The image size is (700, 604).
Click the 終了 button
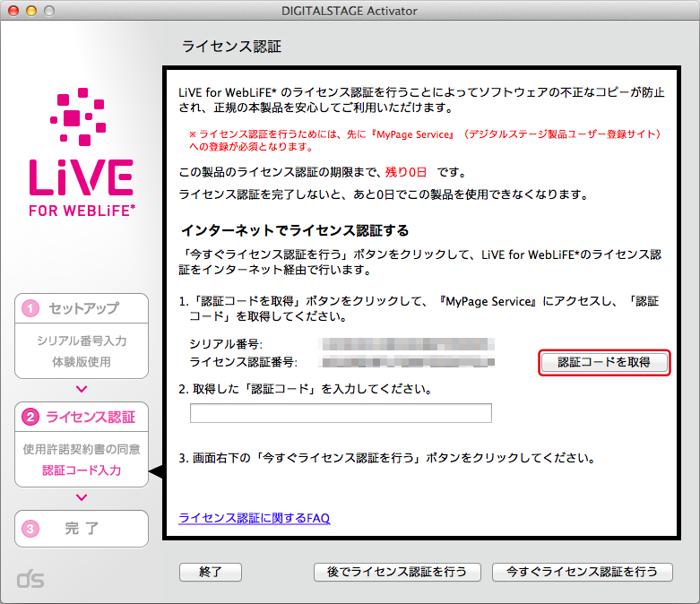211,572
